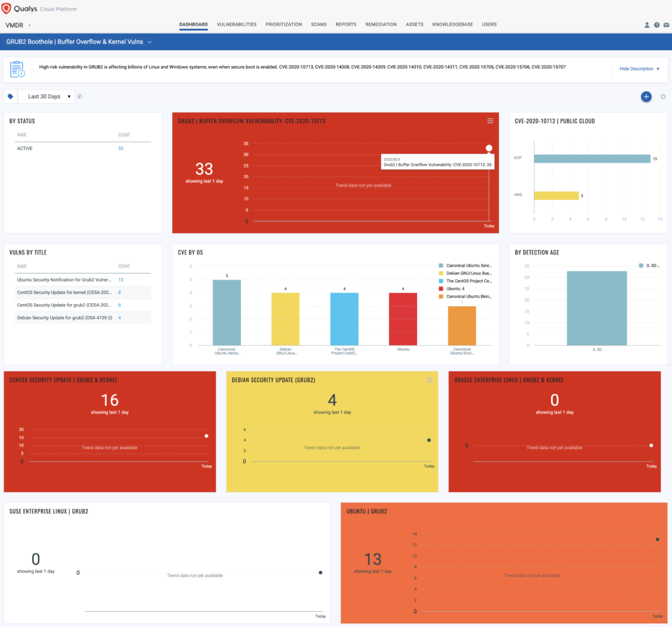
Task: Click the GCP bar in Public Cloud chart
Action: 592,159
